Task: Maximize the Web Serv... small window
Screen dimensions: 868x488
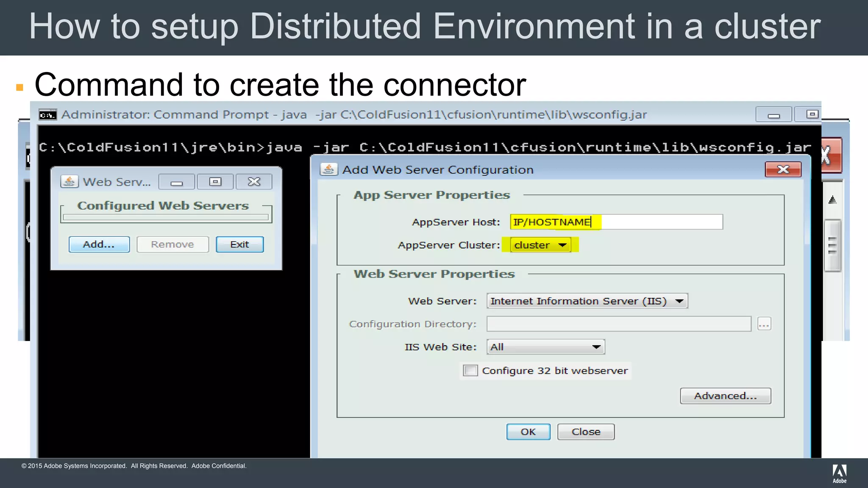Action: pyautogui.click(x=215, y=182)
